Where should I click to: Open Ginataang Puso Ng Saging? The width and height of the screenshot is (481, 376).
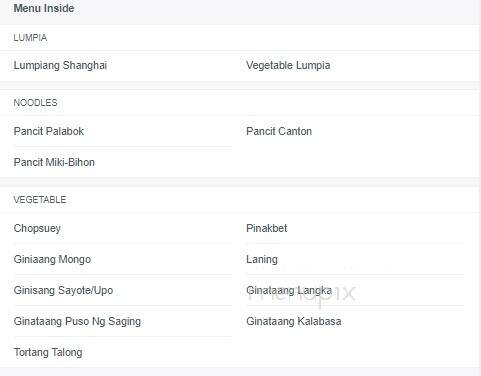pos(77,321)
